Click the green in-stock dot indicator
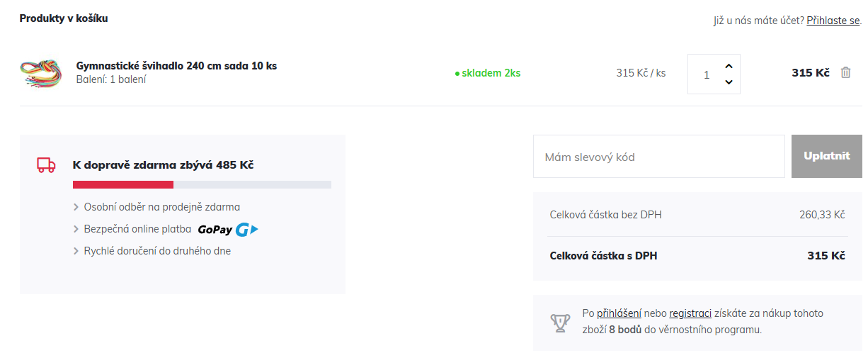Image resolution: width=868 pixels, height=358 pixels. pyautogui.click(x=457, y=73)
